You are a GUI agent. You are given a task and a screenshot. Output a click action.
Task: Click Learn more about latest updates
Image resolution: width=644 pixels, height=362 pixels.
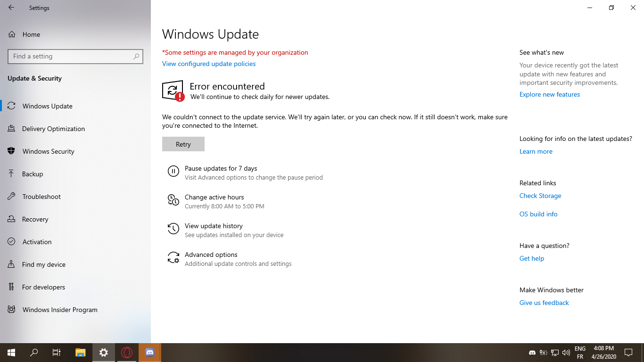pos(536,151)
